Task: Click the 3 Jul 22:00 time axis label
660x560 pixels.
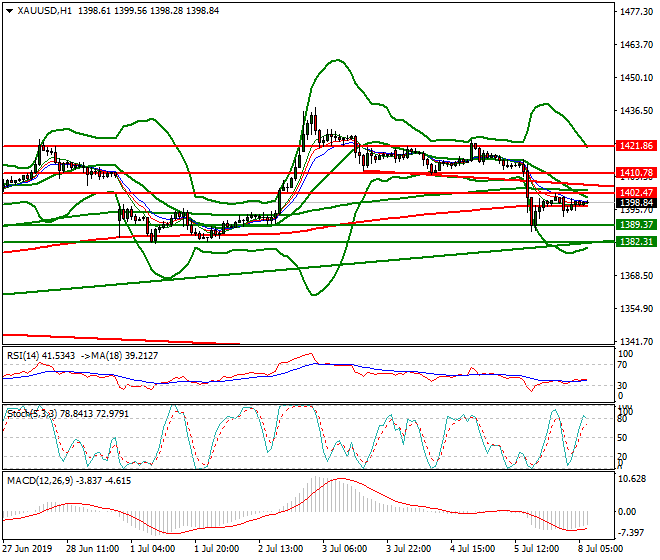Action: click(x=409, y=549)
